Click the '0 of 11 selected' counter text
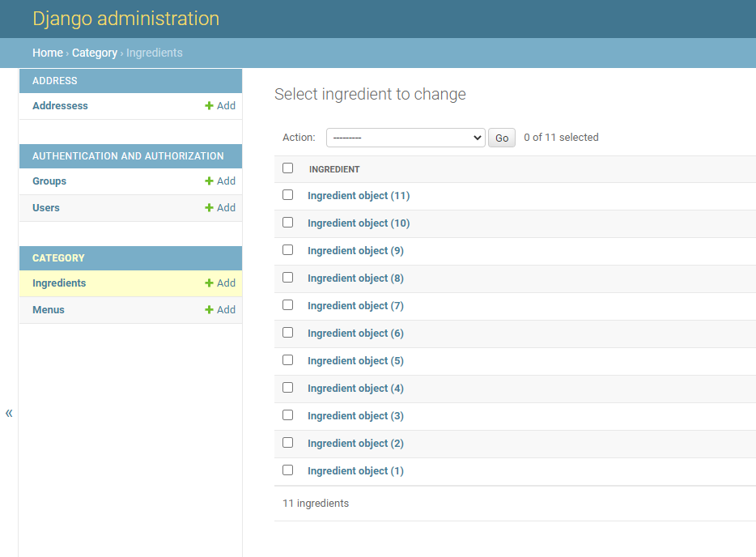 pos(561,138)
